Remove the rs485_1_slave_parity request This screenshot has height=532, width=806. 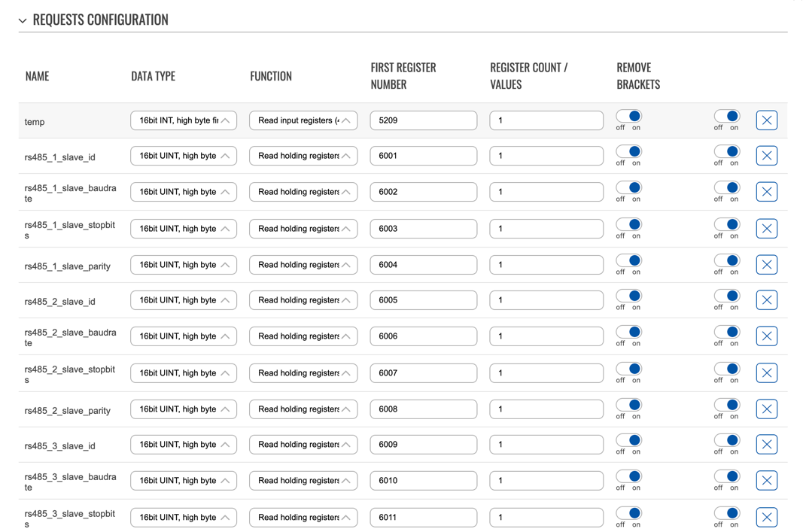click(766, 265)
